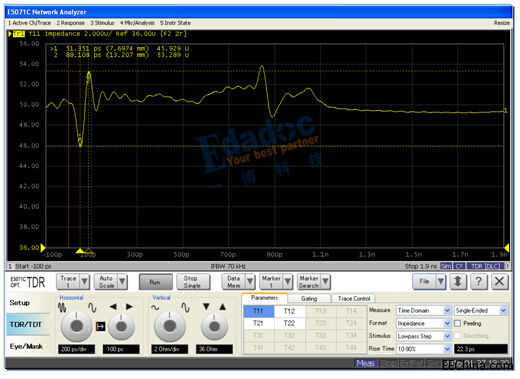Click the rise time value field

(x=481, y=349)
